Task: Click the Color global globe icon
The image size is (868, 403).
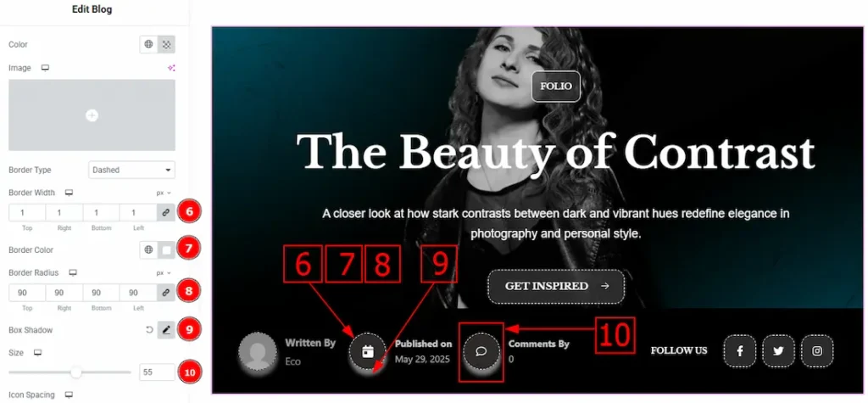Action: [x=148, y=44]
